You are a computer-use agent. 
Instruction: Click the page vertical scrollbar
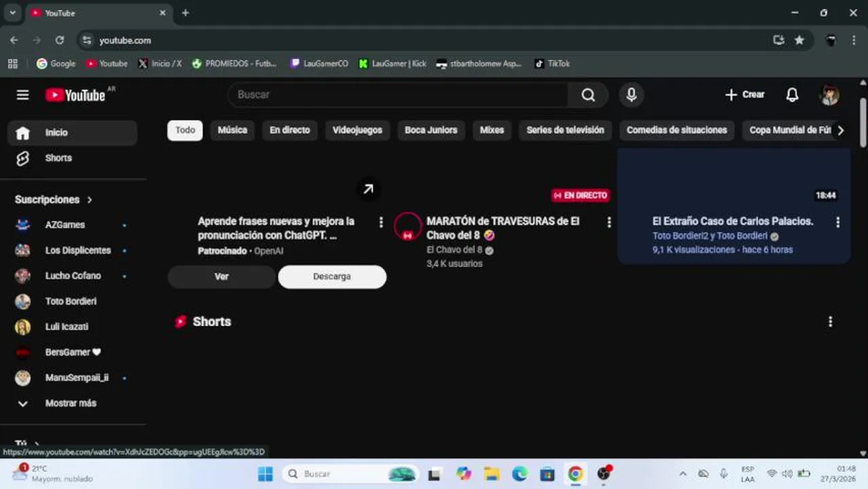click(863, 122)
